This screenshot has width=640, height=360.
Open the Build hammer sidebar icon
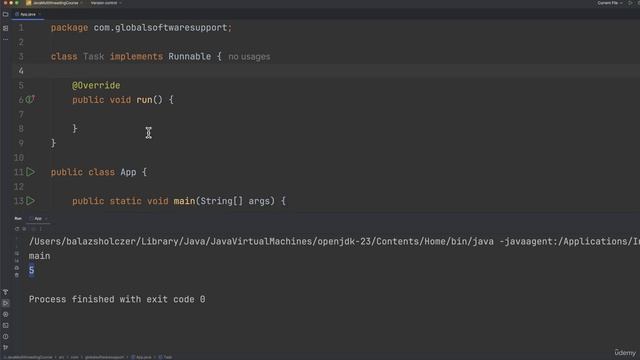coord(5,292)
